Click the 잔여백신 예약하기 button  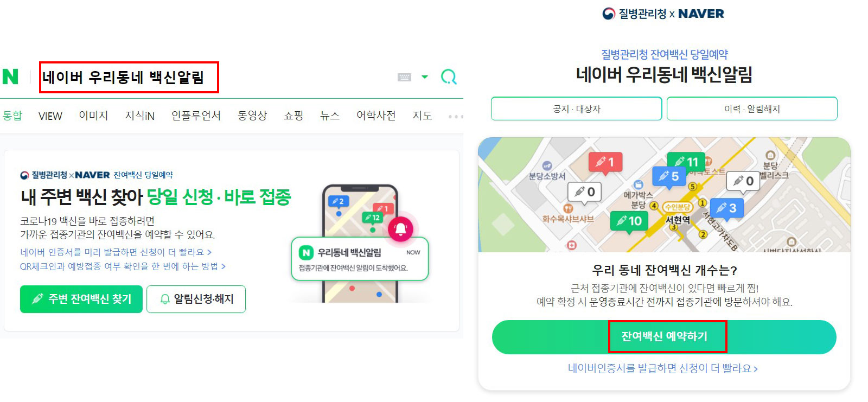click(664, 337)
